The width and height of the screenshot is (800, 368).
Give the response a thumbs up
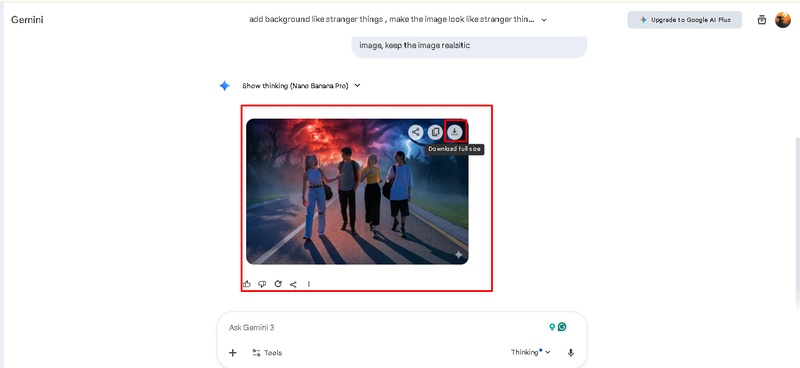247,284
